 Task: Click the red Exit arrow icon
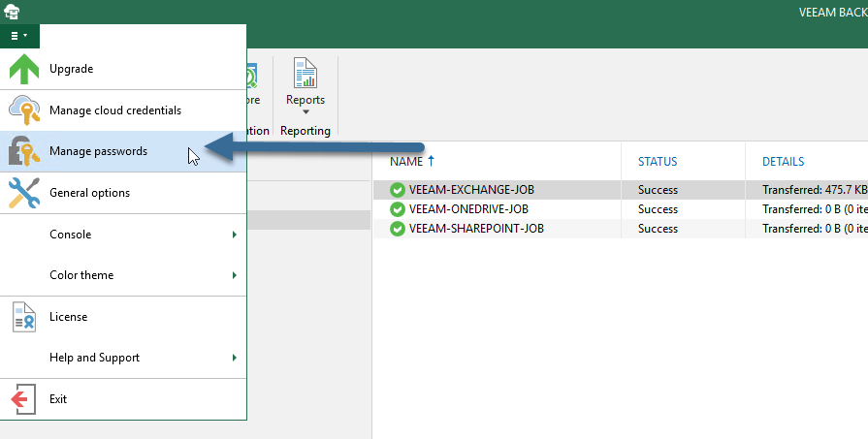click(23, 399)
